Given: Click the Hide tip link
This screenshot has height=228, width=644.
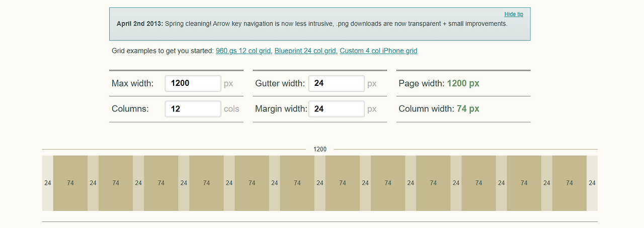Looking at the screenshot, I should (x=514, y=15).
